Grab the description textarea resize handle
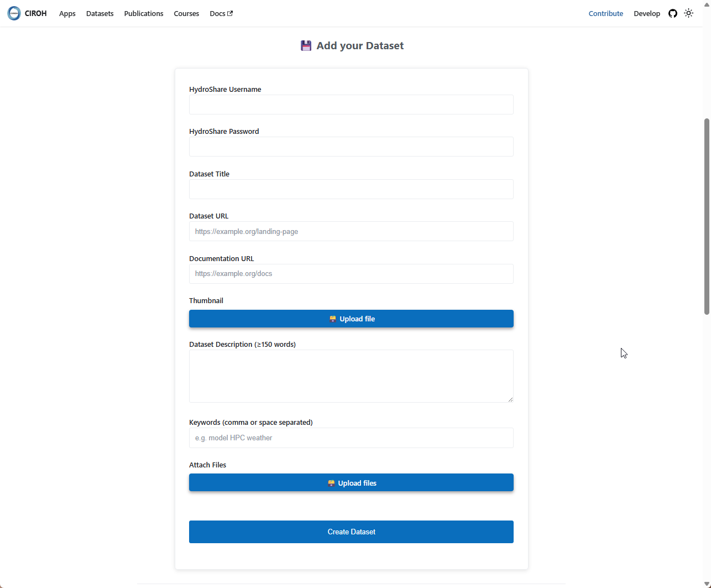 click(x=510, y=399)
